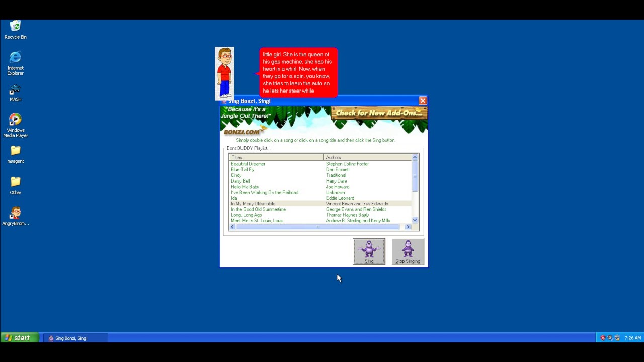
Task: Click the VirtualBox cube tray icon
Action: [x=617, y=338]
